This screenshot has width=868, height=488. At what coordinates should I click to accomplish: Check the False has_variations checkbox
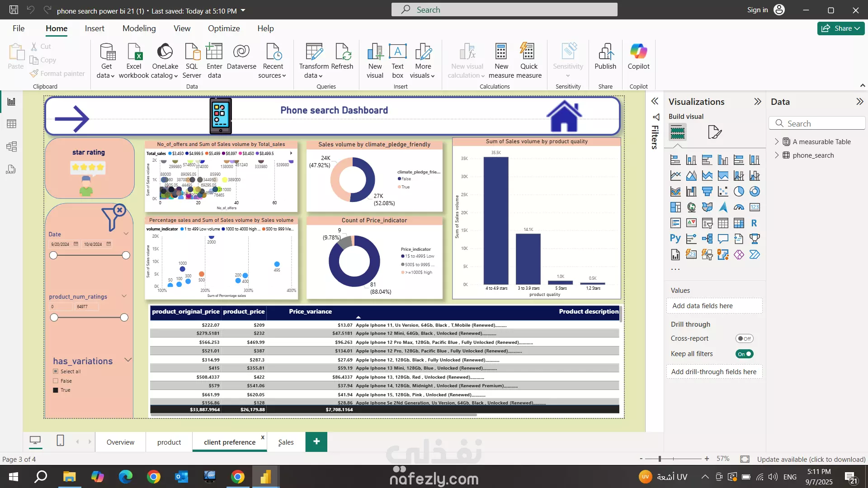[x=56, y=381]
